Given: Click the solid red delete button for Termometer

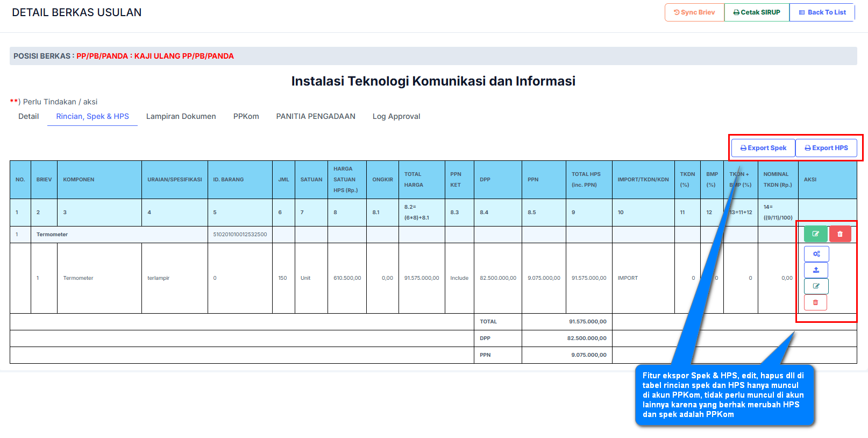Looking at the screenshot, I should coord(839,234).
